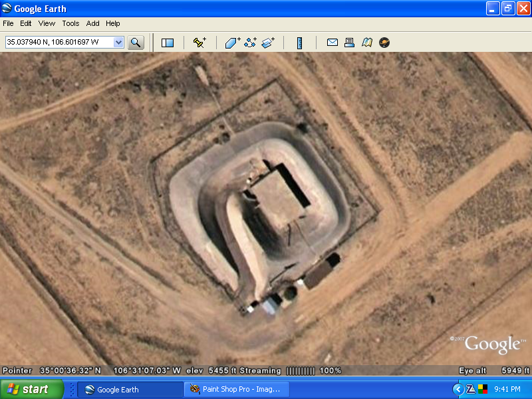Open the Tools menu

coord(70,23)
